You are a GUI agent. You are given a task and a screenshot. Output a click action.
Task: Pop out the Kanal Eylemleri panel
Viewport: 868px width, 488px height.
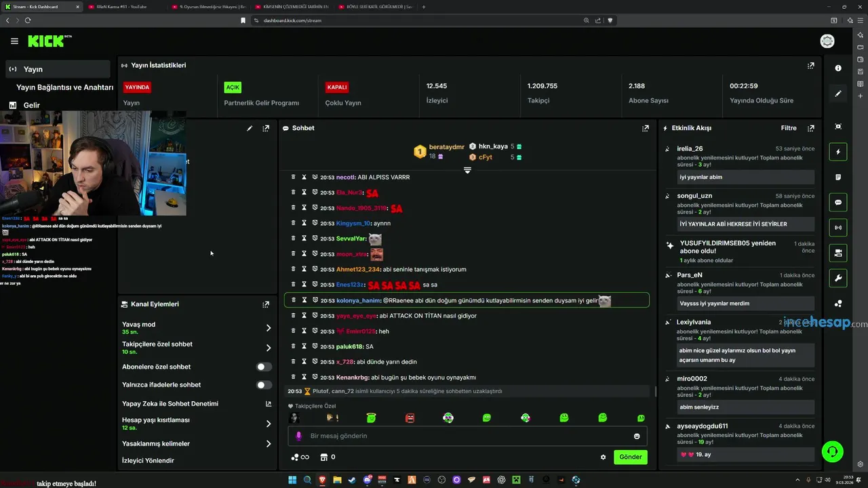click(x=266, y=304)
